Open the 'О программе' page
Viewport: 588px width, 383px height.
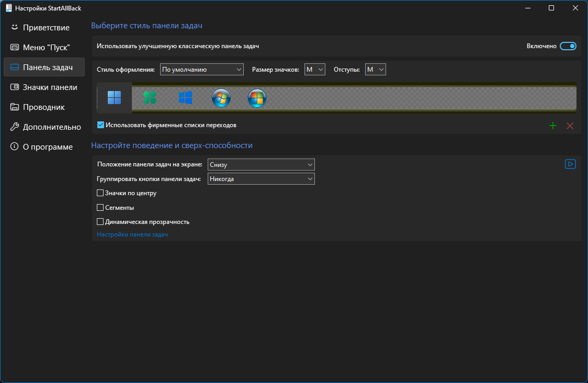click(x=44, y=147)
